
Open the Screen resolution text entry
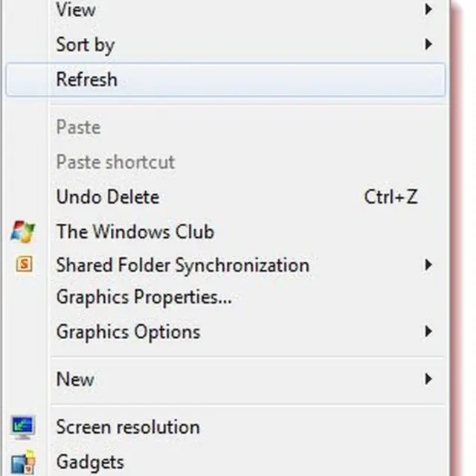(128, 428)
